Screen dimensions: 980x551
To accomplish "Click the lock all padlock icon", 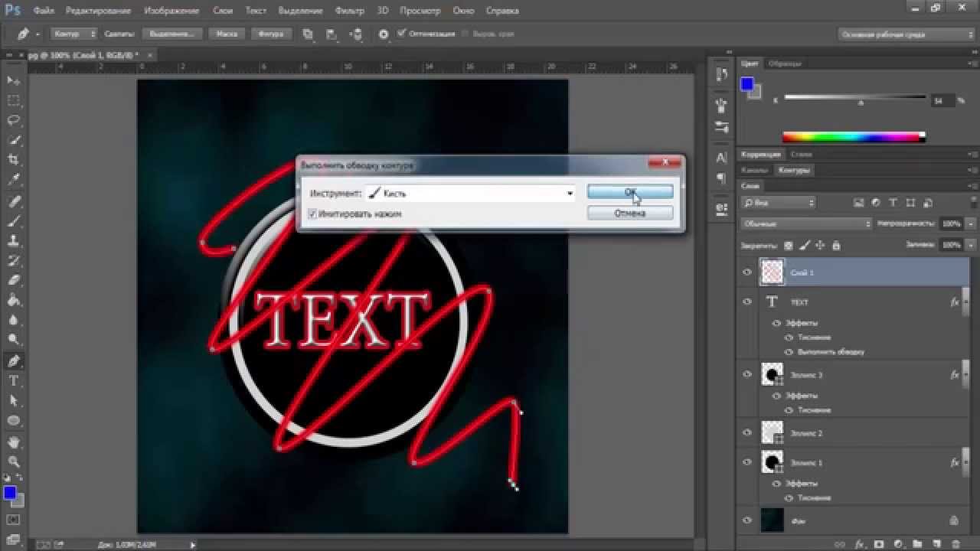I will point(836,246).
